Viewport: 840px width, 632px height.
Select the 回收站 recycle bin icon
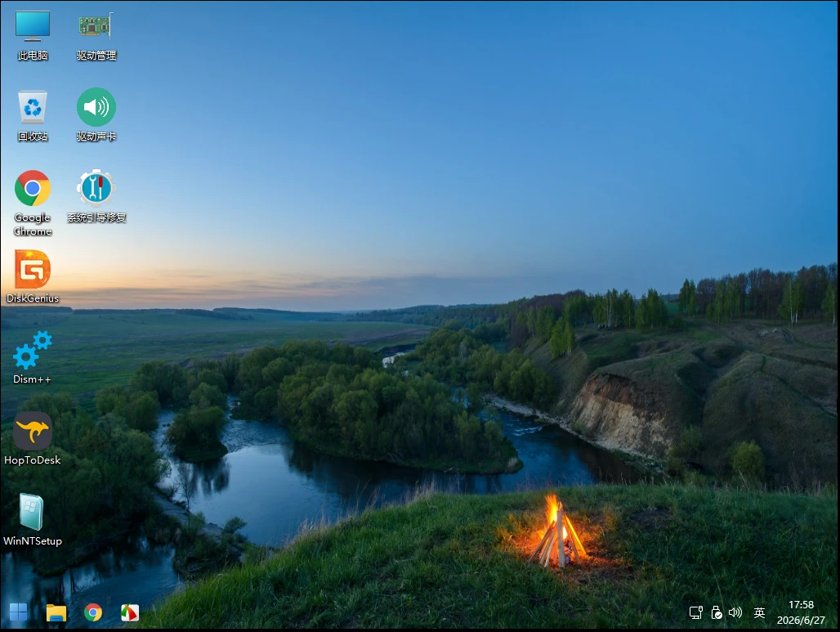33,116
